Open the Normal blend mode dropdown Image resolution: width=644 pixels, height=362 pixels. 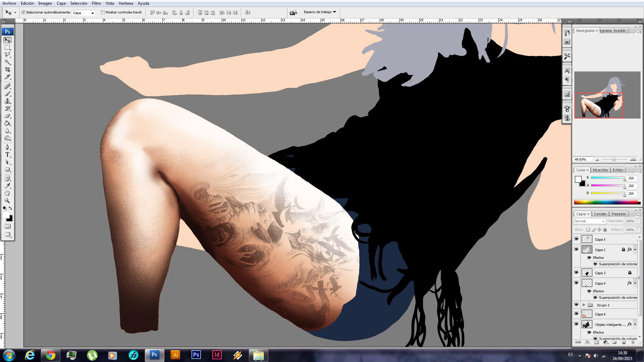point(590,221)
